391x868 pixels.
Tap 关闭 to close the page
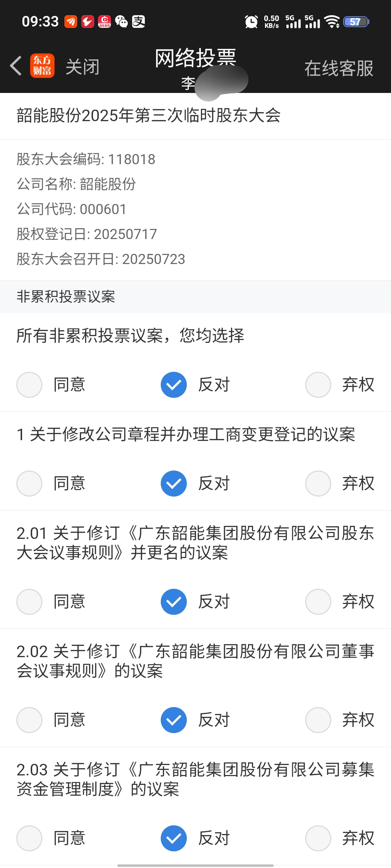point(83,67)
